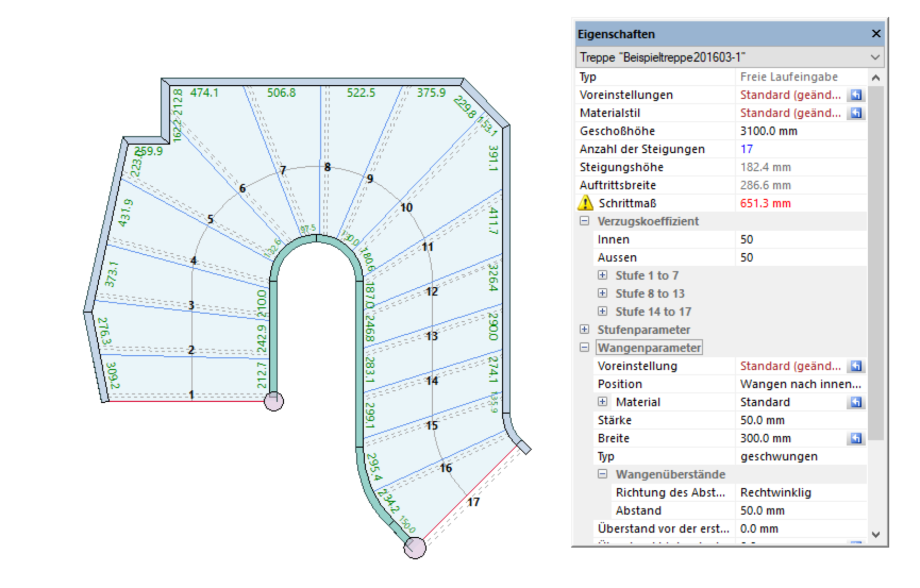The image size is (920, 588).
Task: Collapse the Verzugskoeffizient section
Action: (584, 221)
